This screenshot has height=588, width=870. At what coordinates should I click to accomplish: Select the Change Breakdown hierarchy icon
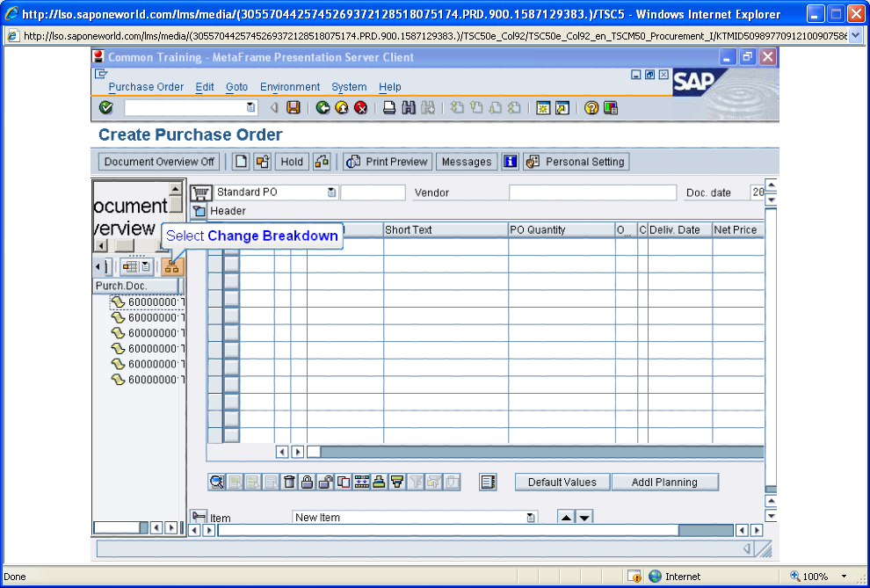coord(172,267)
